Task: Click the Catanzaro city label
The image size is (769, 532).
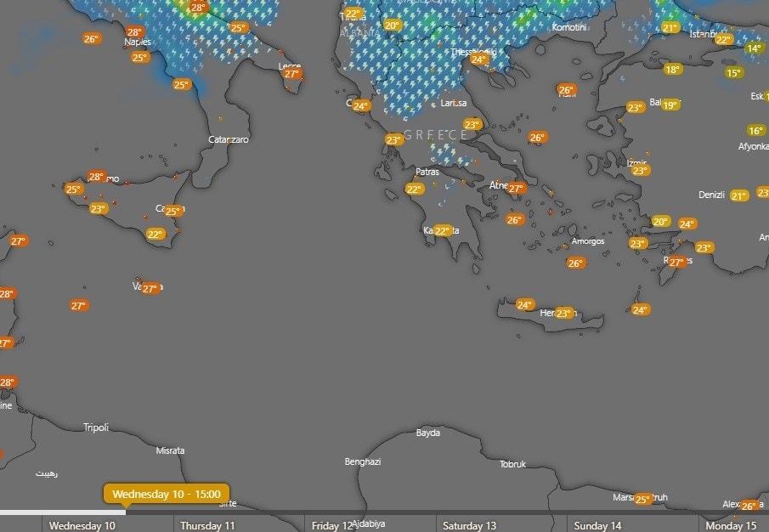Action: pyautogui.click(x=229, y=139)
